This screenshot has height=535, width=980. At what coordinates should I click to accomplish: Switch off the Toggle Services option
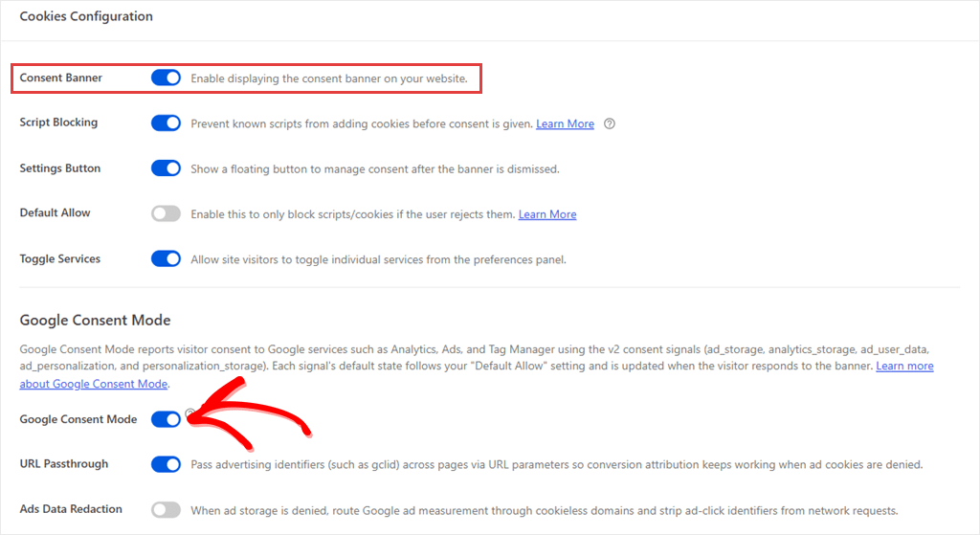[x=166, y=258]
